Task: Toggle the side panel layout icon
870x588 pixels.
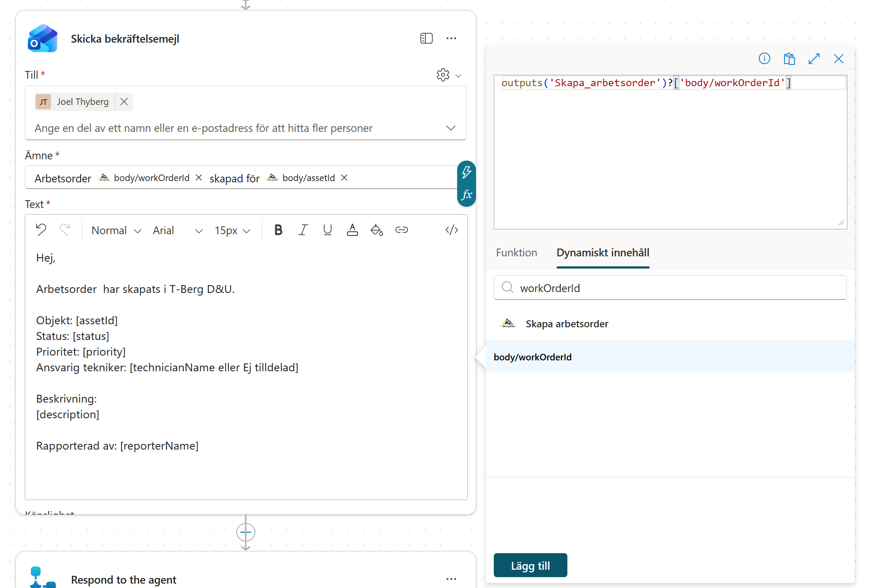Action: click(426, 38)
